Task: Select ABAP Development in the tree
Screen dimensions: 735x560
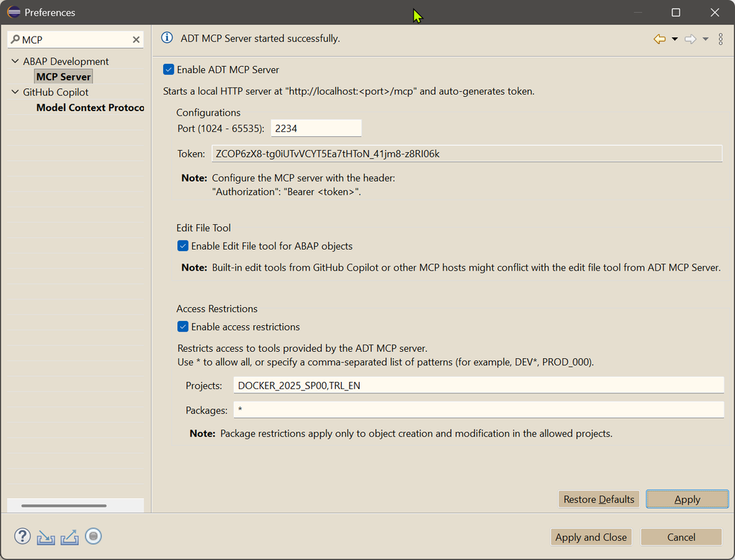Action: coord(65,62)
